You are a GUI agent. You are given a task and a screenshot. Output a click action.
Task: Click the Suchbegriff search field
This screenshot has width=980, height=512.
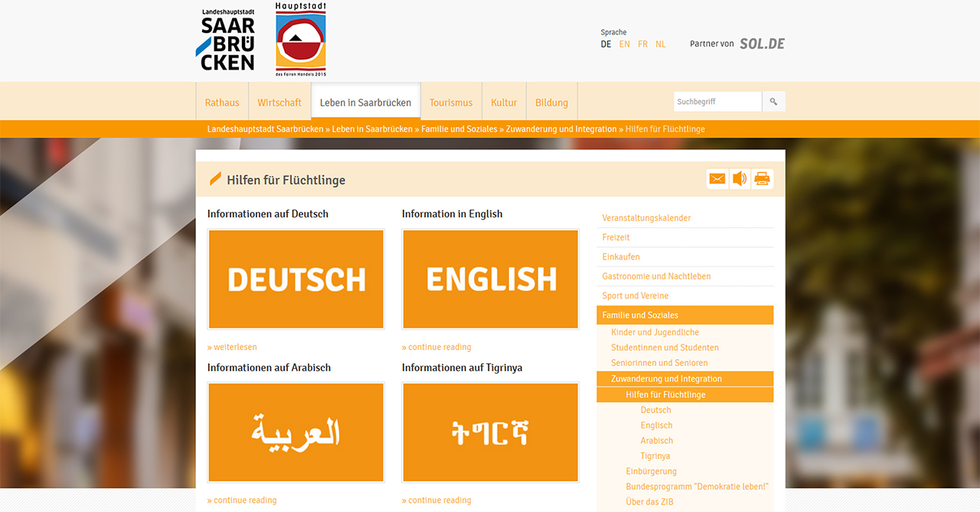717,102
